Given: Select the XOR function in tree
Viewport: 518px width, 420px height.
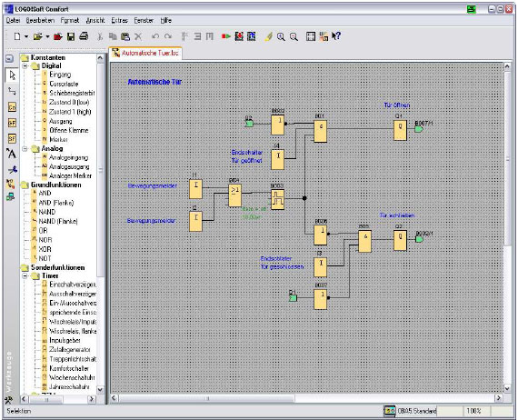Looking at the screenshot, I should click(45, 249).
